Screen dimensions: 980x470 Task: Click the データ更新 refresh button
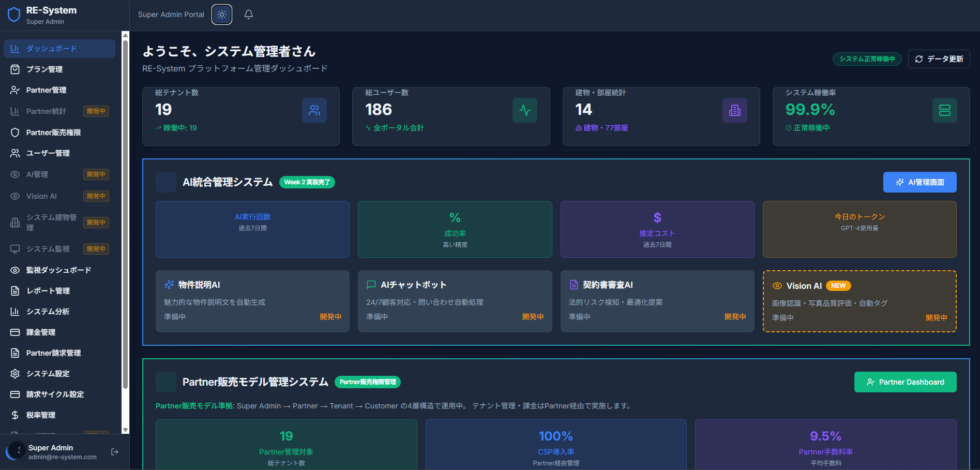pos(939,59)
